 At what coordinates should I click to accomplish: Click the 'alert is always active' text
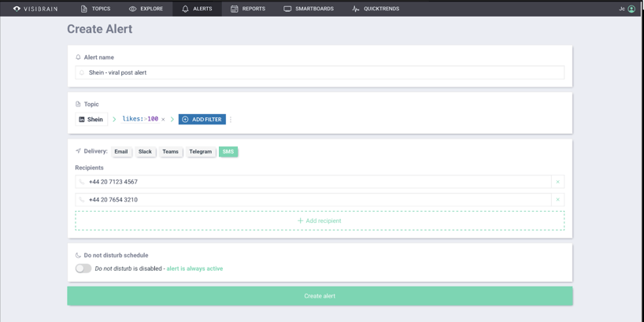pyautogui.click(x=194, y=268)
